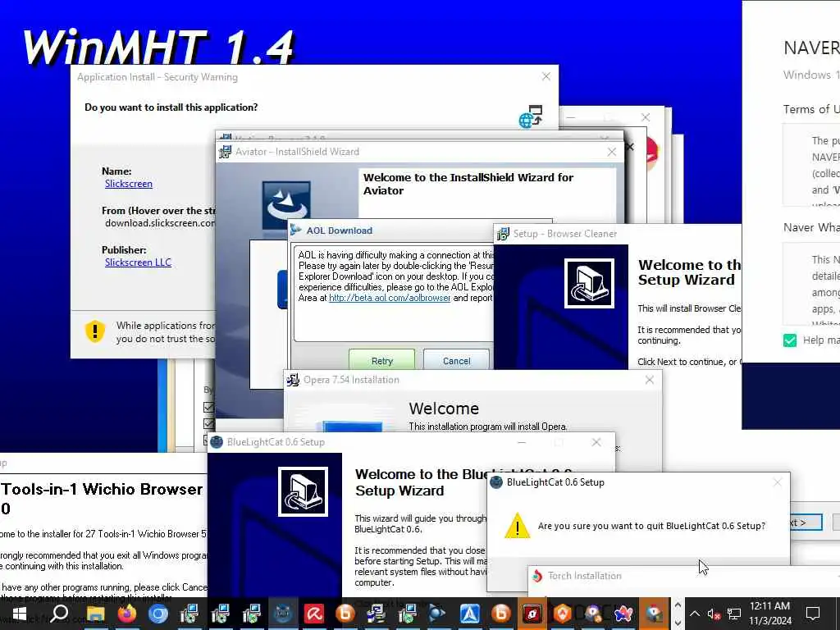Click the 'Are you sure you want to quit' message
This screenshot has width=840, height=630.
(x=651, y=526)
